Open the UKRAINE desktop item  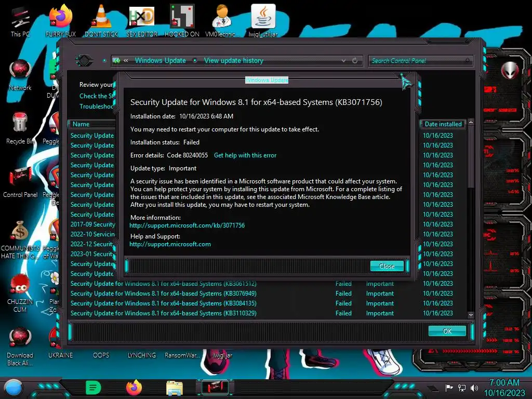(60, 355)
